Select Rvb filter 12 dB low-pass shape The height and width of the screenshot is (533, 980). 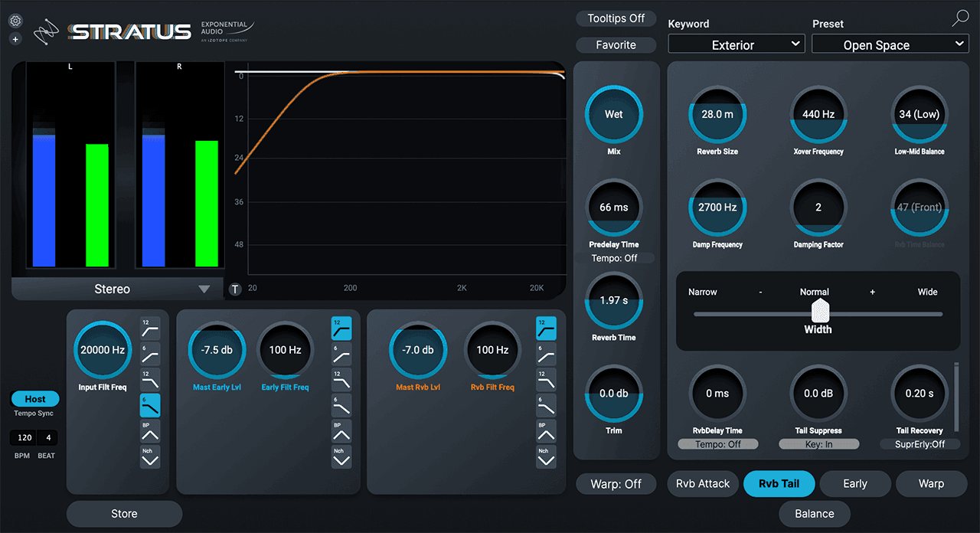point(546,379)
